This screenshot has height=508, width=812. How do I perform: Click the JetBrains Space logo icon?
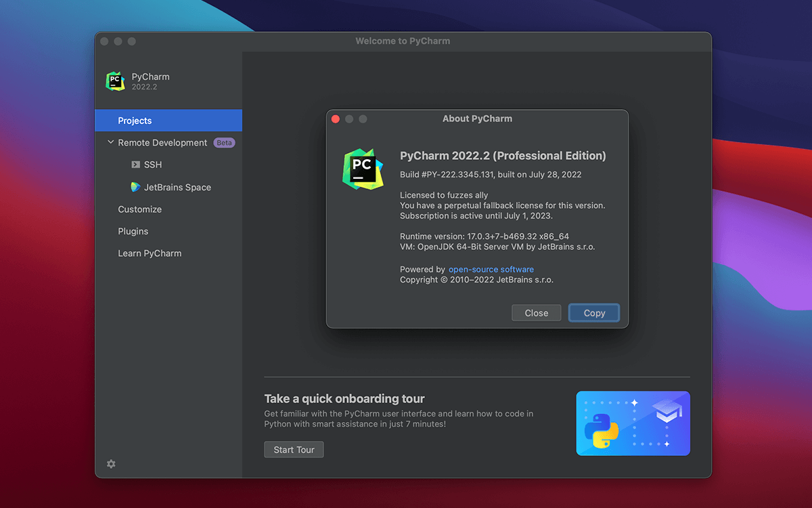[x=135, y=187]
